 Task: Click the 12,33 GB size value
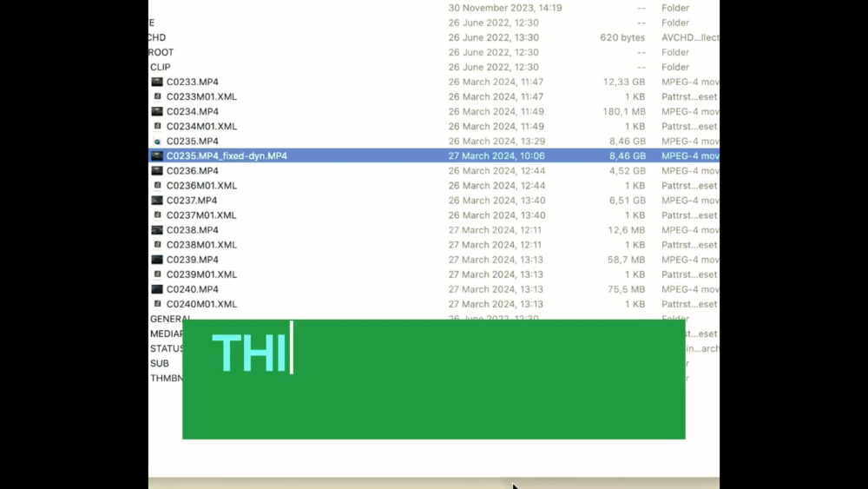click(x=624, y=82)
